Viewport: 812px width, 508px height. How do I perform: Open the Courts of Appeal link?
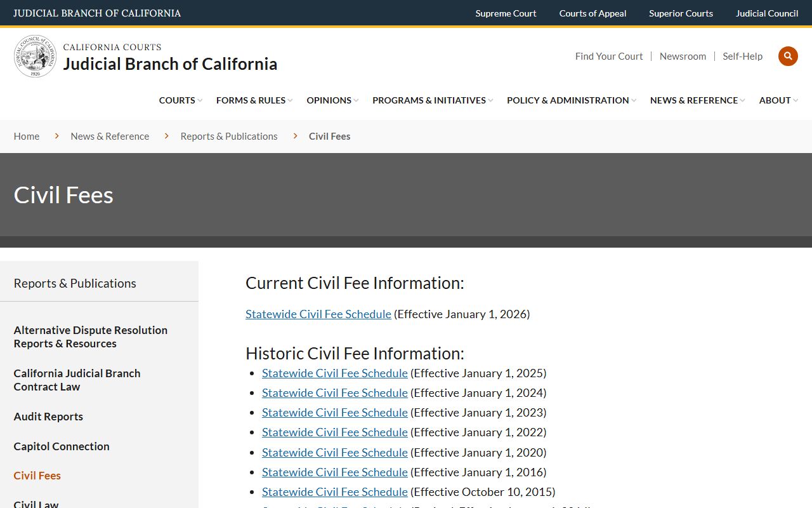(593, 13)
